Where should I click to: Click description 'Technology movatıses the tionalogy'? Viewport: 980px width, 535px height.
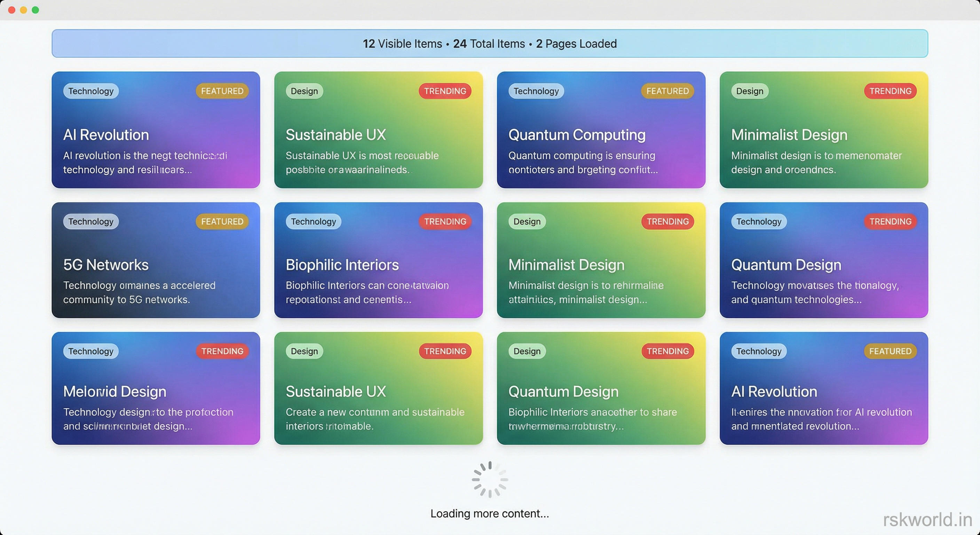point(815,286)
